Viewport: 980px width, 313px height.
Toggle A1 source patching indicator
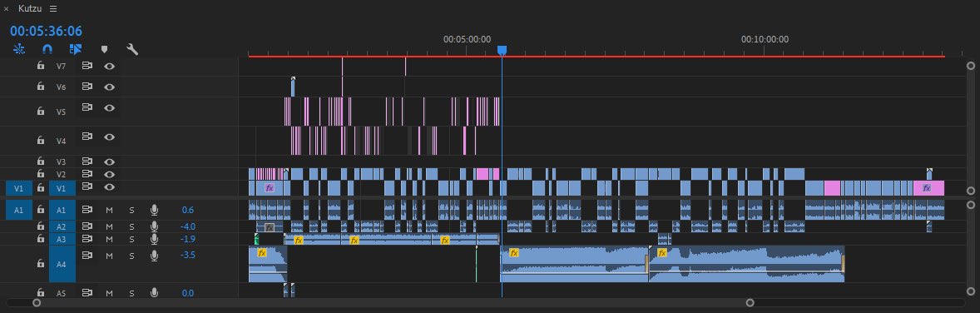point(19,211)
